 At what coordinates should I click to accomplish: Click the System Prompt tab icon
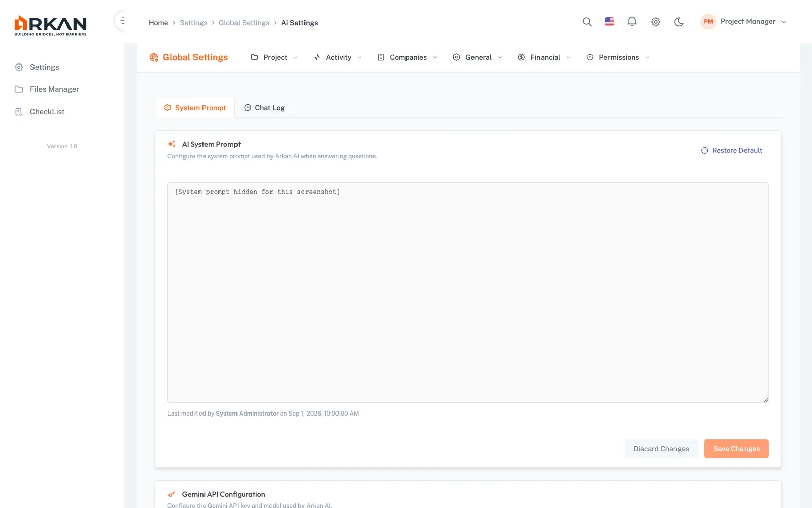click(167, 108)
